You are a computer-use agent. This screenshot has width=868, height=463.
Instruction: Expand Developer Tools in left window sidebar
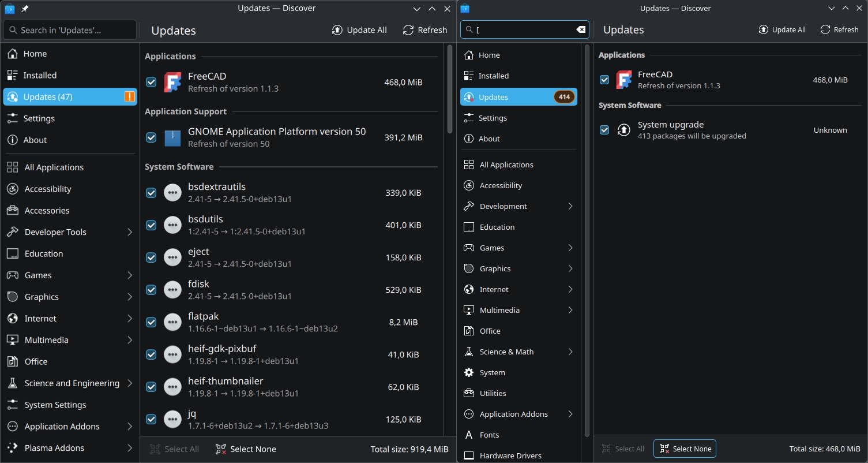click(x=130, y=232)
